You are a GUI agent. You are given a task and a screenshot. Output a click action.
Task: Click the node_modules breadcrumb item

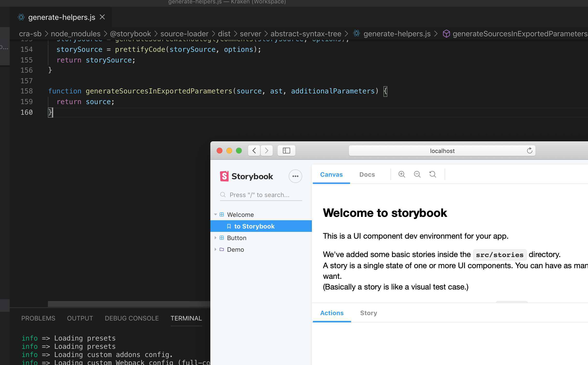(x=75, y=34)
